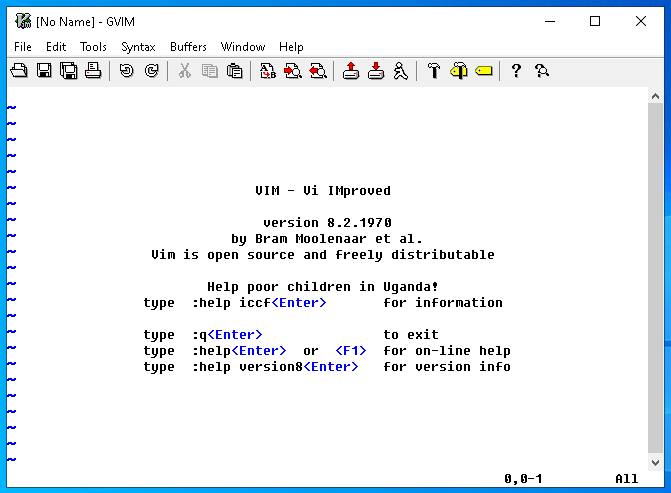Click the scrollbar up arrow
671x493 pixels.
(x=655, y=96)
